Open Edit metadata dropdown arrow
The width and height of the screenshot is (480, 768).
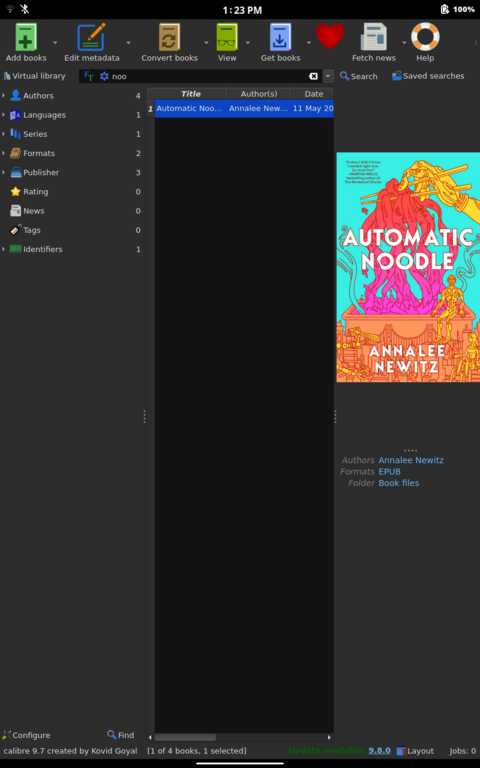coord(128,43)
